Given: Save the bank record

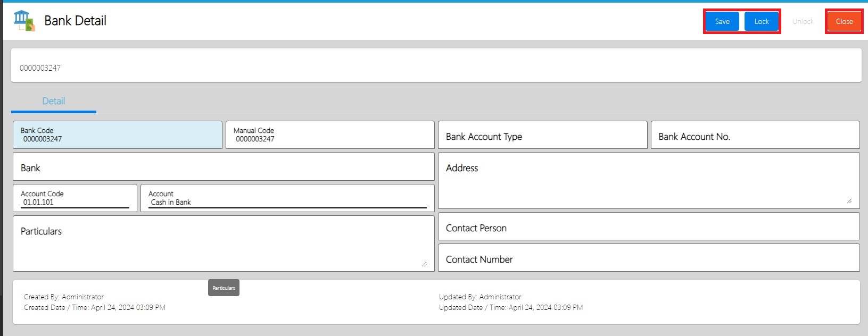Looking at the screenshot, I should point(722,21).
